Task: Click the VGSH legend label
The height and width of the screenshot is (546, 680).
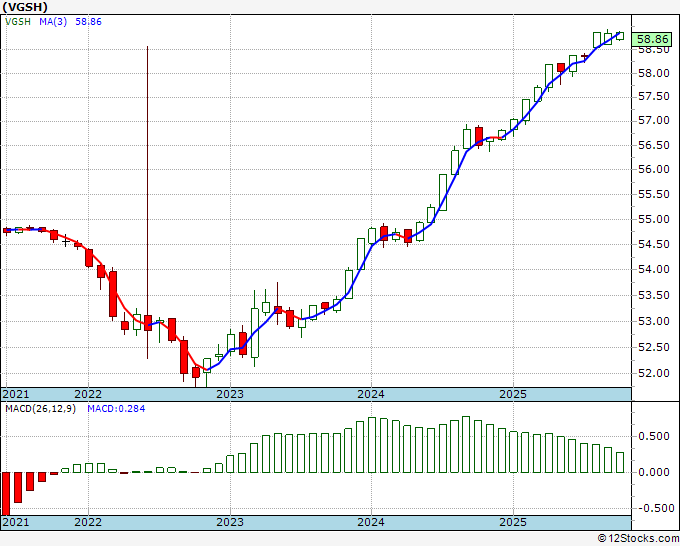Action: (18, 22)
